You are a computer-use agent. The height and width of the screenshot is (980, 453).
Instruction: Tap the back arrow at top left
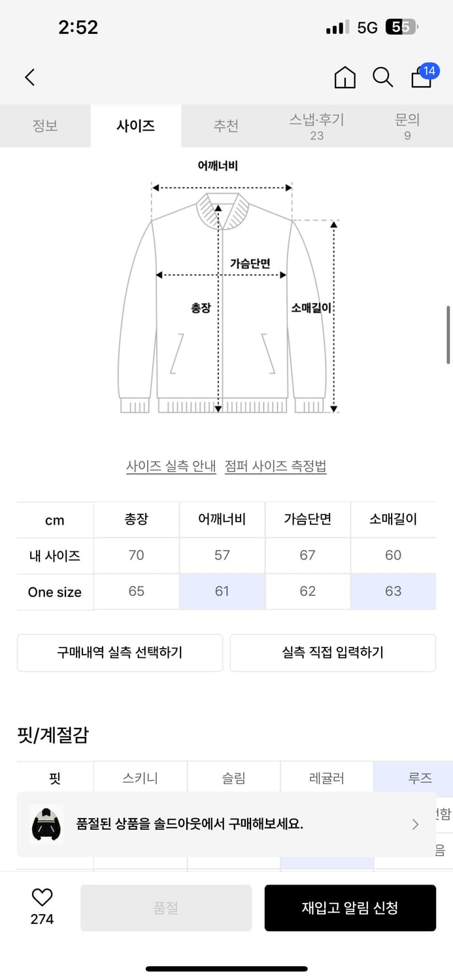coord(29,77)
